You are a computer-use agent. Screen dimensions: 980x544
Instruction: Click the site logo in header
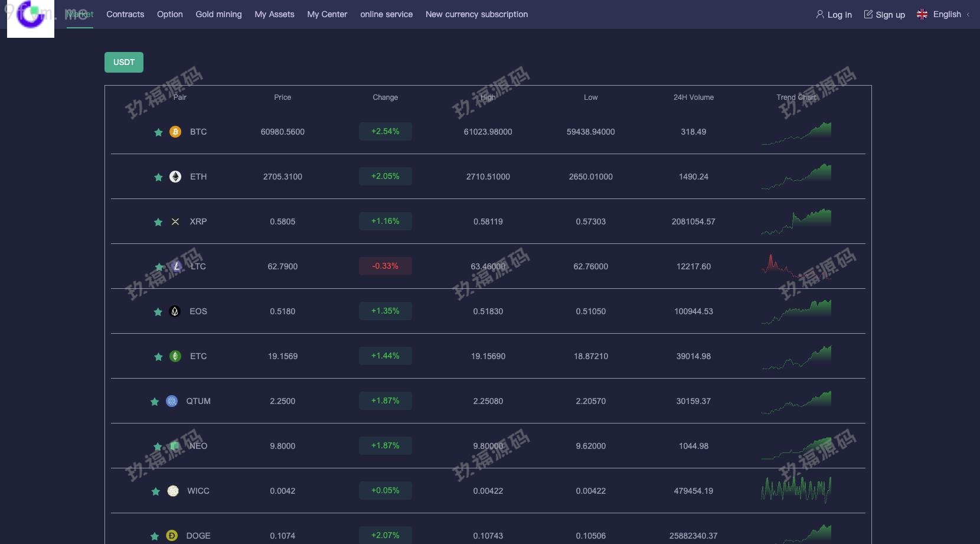pyautogui.click(x=31, y=18)
